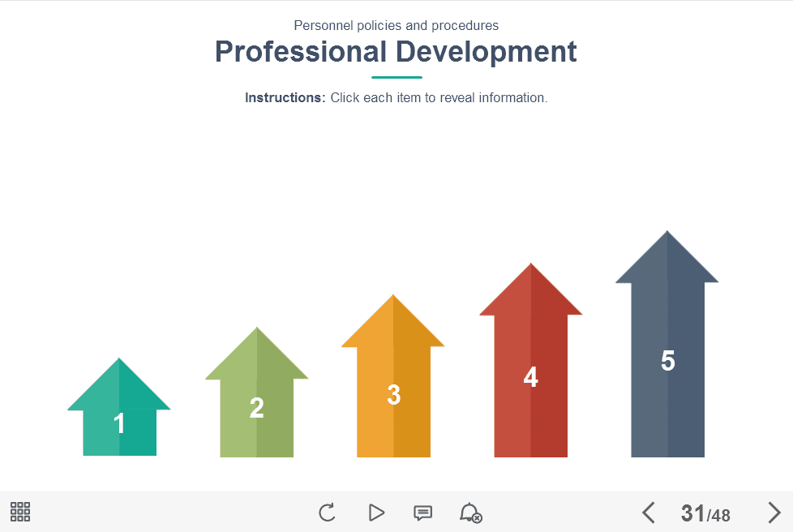Screen dimensions: 793x532
Task: Click the bold Instructions label
Action: coord(285,97)
